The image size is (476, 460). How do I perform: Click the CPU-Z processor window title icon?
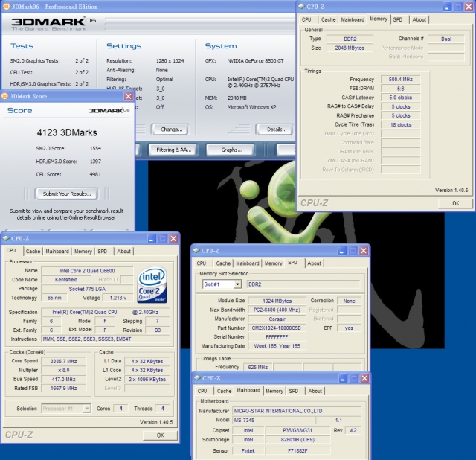[x=6, y=238]
